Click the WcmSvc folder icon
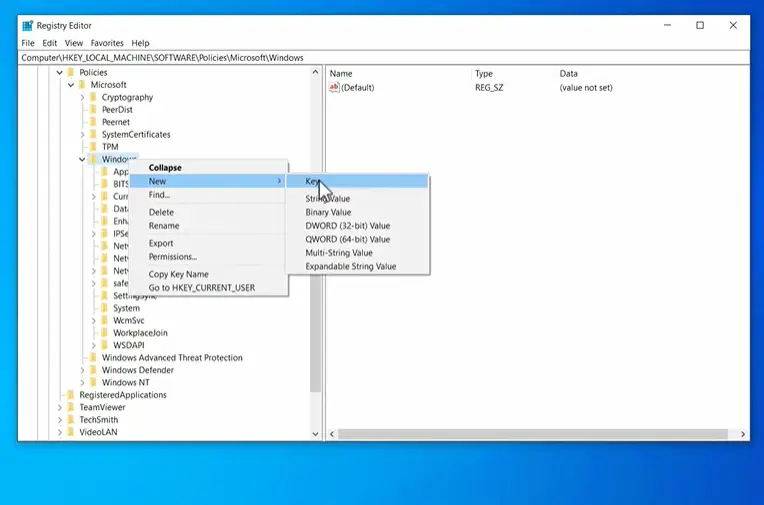This screenshot has height=505, width=764. (x=104, y=320)
